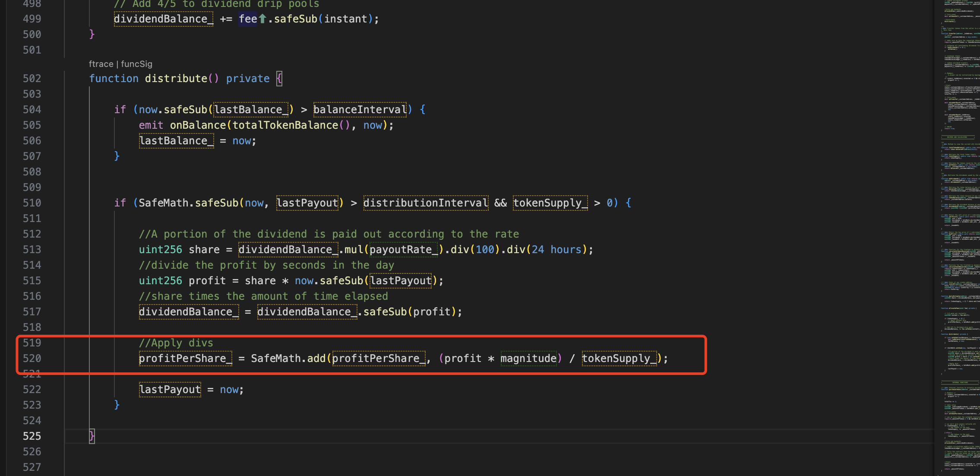Click the private keyword on line 502
The height and width of the screenshot is (476, 980).
coord(248,79)
